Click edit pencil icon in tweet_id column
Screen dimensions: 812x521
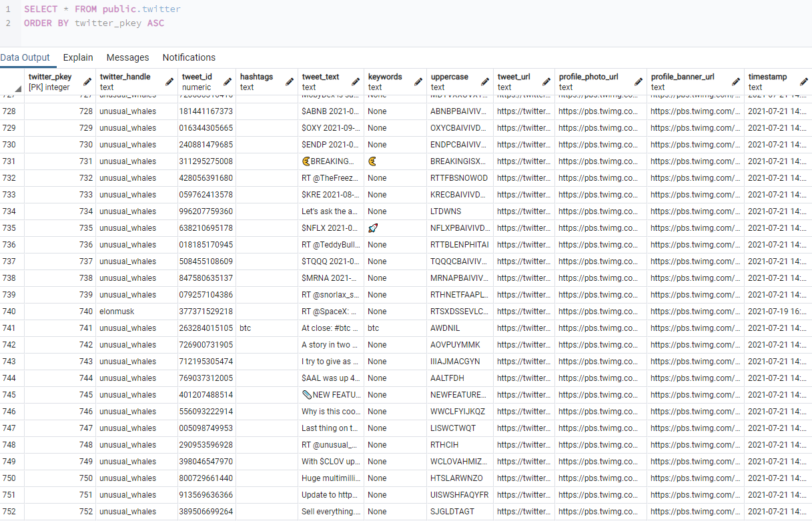pos(228,82)
